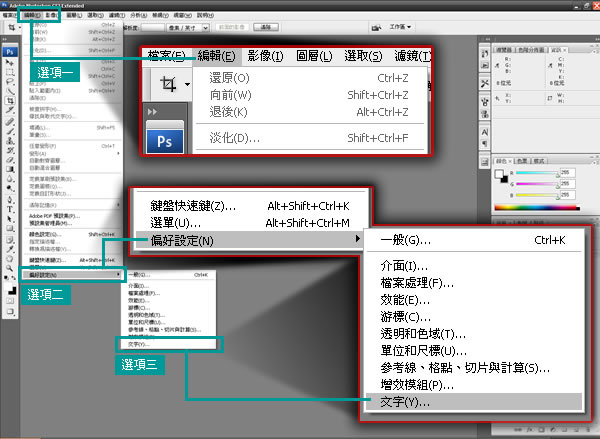
Task: Switch to the 色階分佈圖 tab
Action: [530, 50]
